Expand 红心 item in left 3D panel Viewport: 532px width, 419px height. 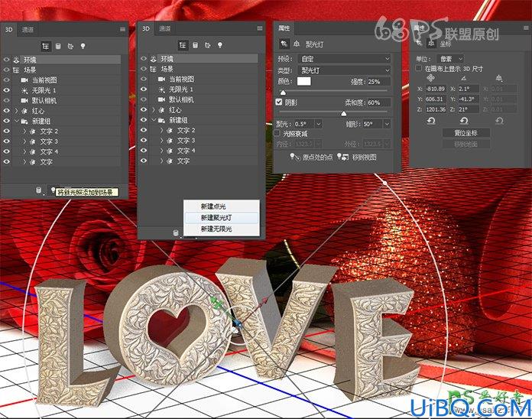click(17, 111)
